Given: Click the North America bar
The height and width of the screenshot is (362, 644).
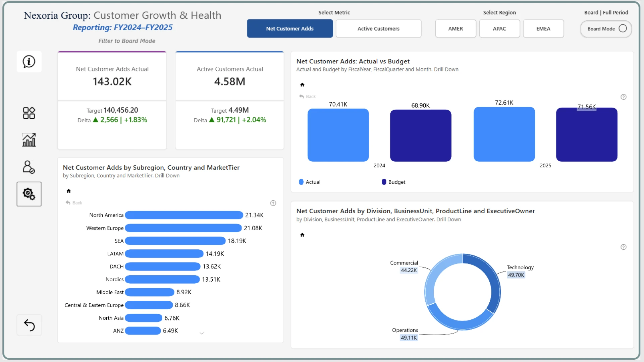Looking at the screenshot, I should [184, 215].
